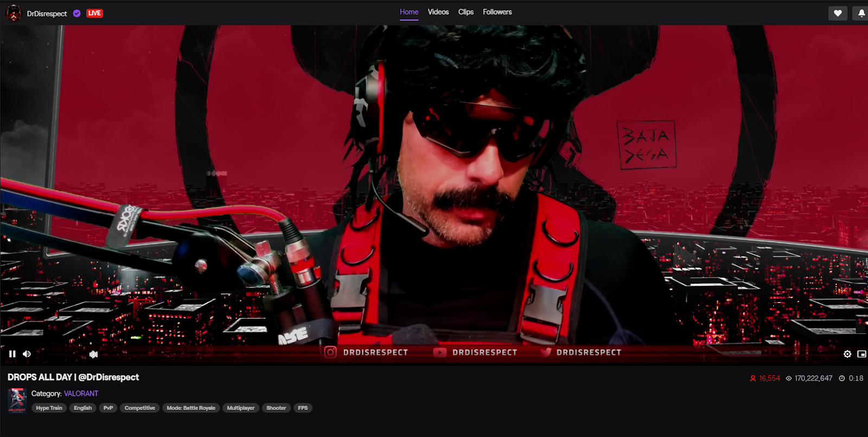Click the Hype Train tag
The height and width of the screenshot is (437, 868).
pyautogui.click(x=49, y=408)
